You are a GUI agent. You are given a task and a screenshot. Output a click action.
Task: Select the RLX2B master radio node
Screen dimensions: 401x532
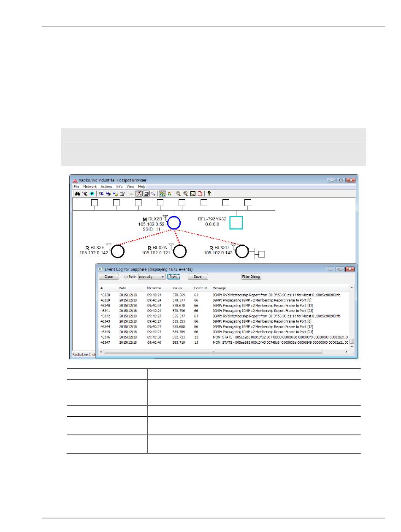(173, 222)
